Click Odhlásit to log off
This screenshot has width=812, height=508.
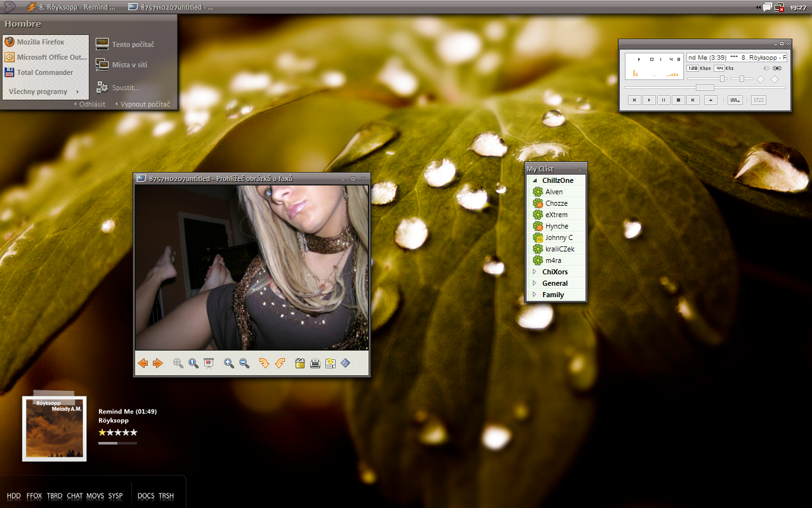[90, 104]
